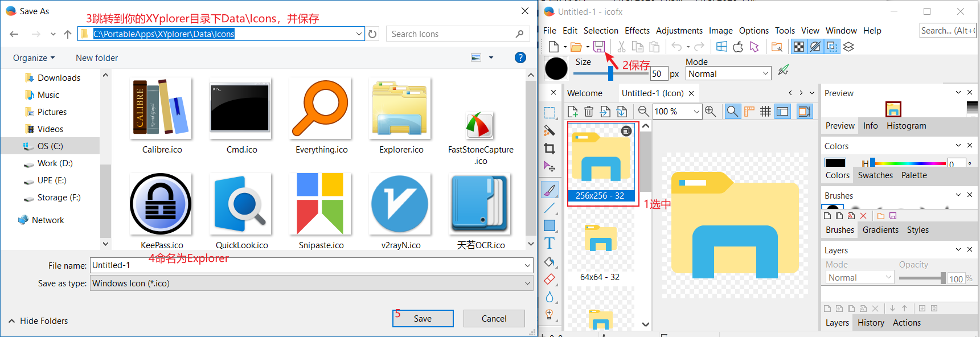Open the brush Mode dropdown
Screen dimensions: 980x337
click(x=728, y=73)
